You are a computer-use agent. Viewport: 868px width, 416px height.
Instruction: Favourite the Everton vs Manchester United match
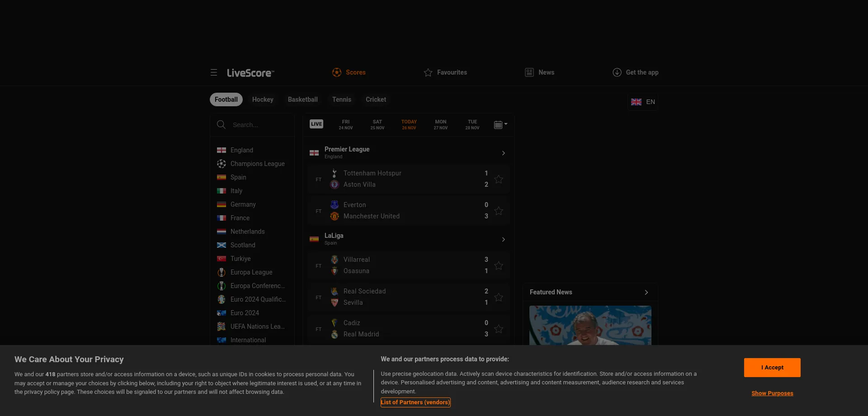coord(499,211)
